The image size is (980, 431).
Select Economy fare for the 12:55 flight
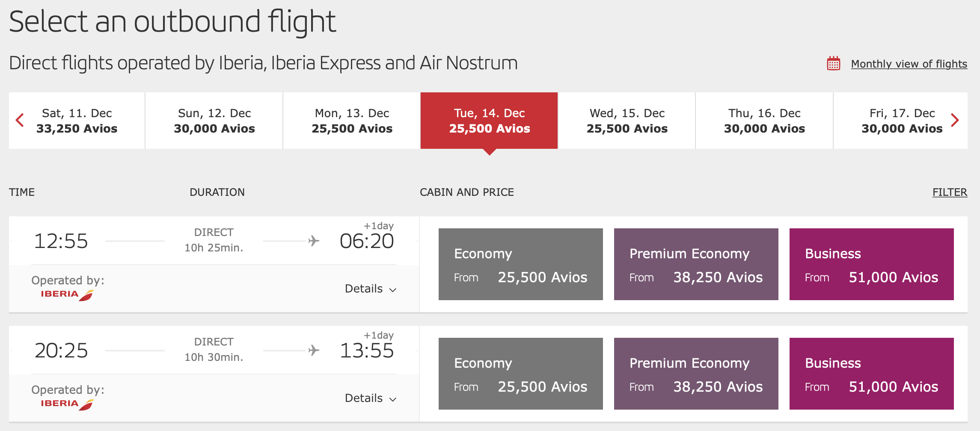(x=521, y=264)
